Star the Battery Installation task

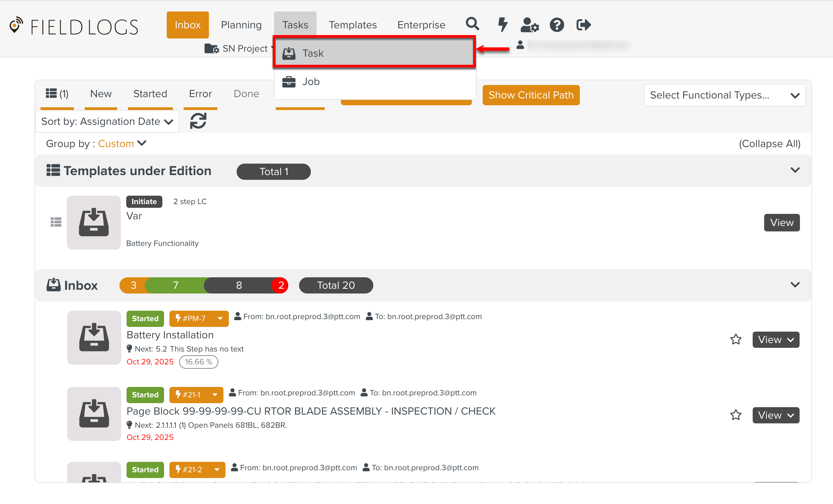tap(736, 339)
